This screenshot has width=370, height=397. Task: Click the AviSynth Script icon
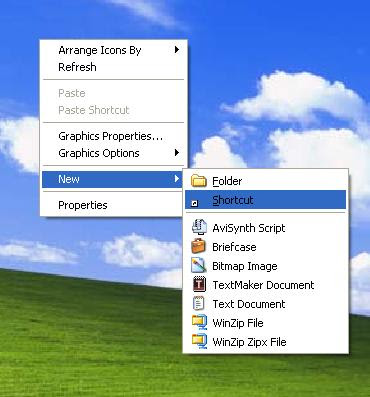click(x=199, y=227)
